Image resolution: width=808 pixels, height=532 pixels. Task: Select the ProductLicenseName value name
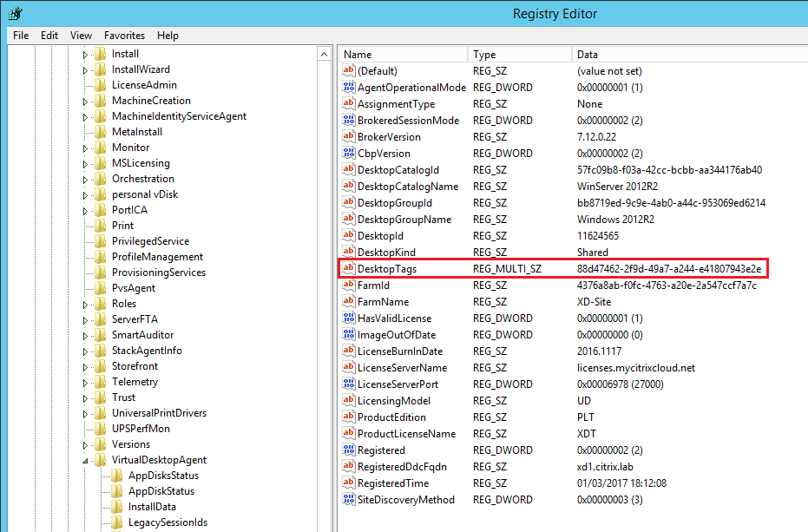click(x=406, y=434)
